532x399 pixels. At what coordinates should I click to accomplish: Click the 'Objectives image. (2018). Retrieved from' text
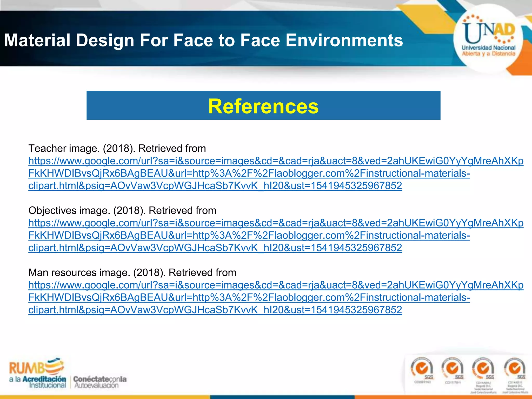point(122,210)
